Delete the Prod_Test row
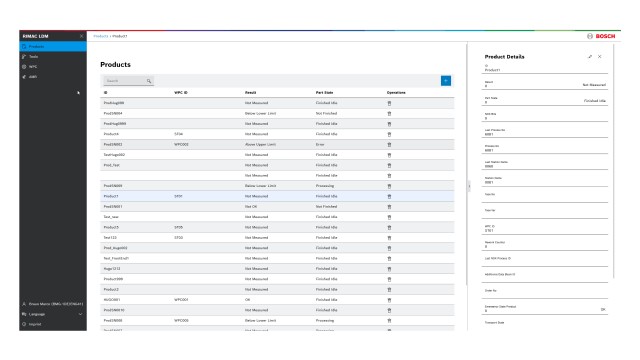The image size is (640, 360). point(389,165)
